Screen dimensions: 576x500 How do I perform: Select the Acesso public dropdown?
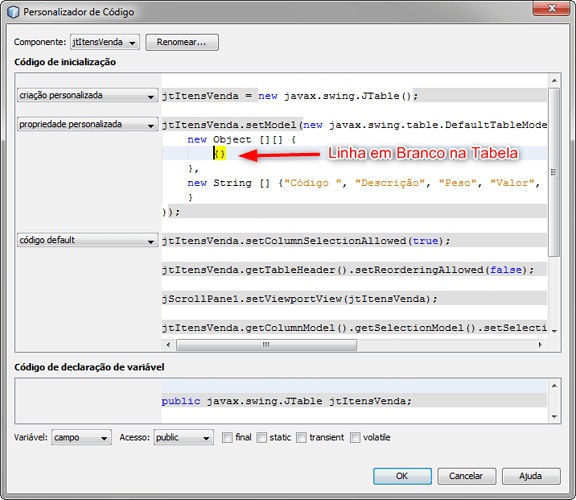pos(183,437)
